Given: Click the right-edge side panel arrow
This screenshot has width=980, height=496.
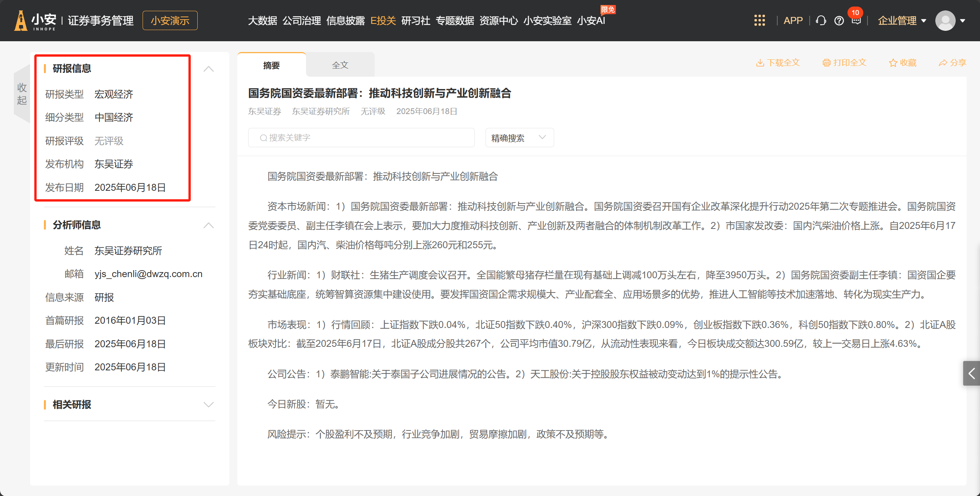Looking at the screenshot, I should click(x=972, y=373).
